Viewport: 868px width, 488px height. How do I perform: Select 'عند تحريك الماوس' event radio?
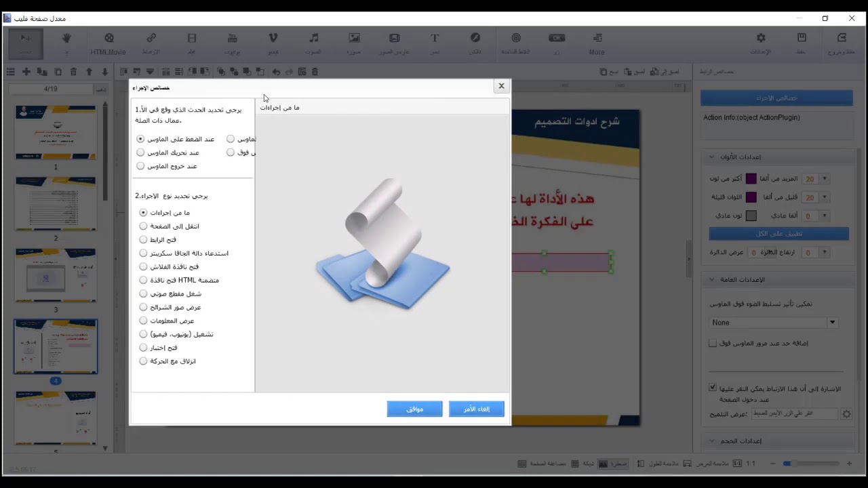point(140,152)
